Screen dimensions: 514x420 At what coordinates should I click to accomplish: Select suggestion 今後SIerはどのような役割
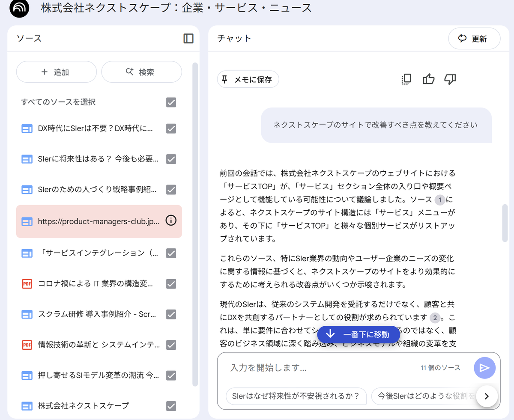coord(424,396)
